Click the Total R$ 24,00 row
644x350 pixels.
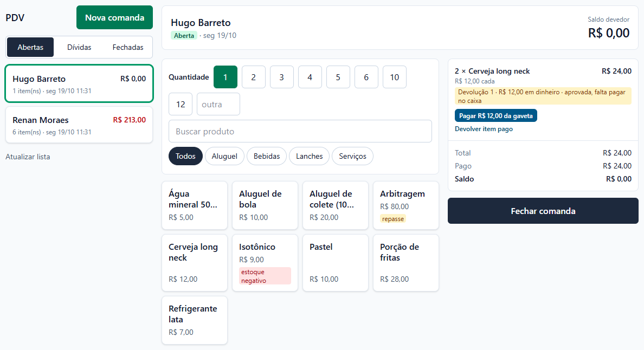[x=543, y=153]
